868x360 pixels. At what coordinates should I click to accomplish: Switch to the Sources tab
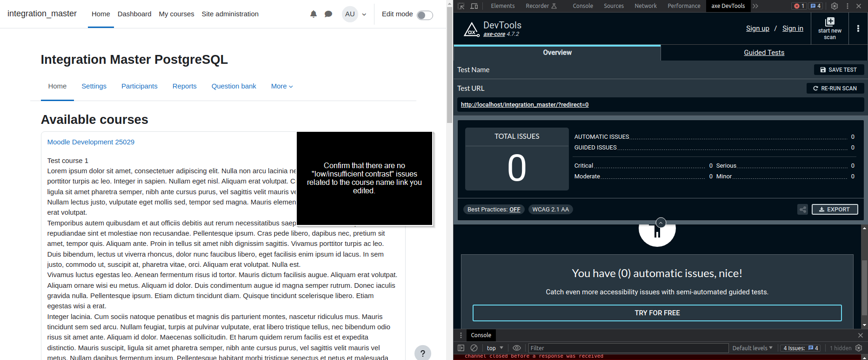click(614, 6)
